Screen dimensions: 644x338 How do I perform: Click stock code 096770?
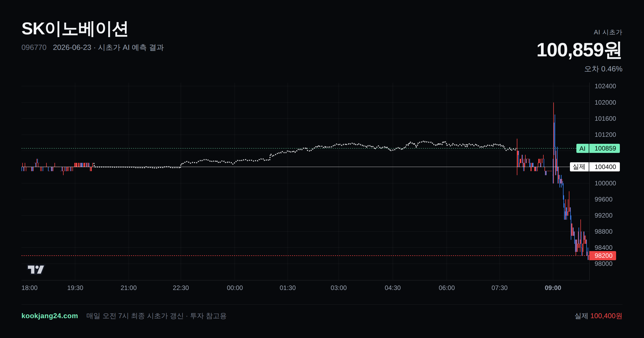pos(34,47)
